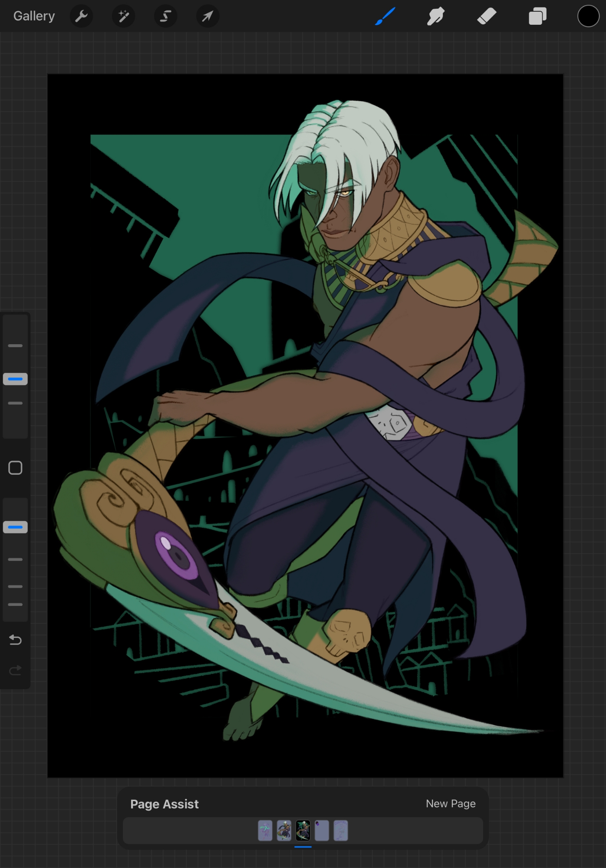Open the active color picker

[x=588, y=16]
